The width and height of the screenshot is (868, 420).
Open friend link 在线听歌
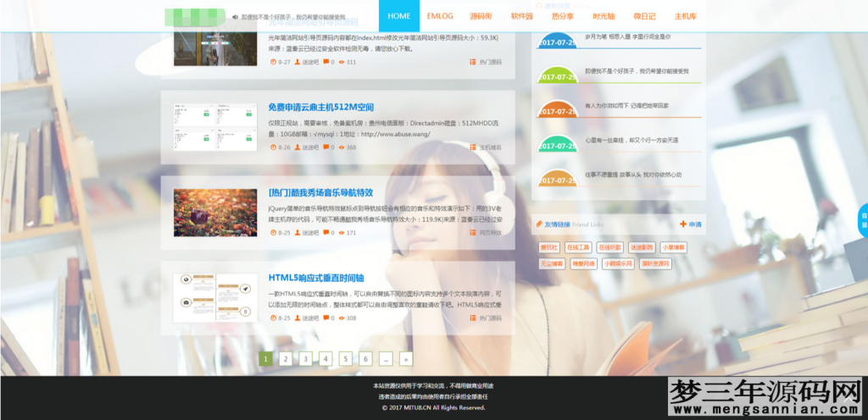pyautogui.click(x=610, y=247)
